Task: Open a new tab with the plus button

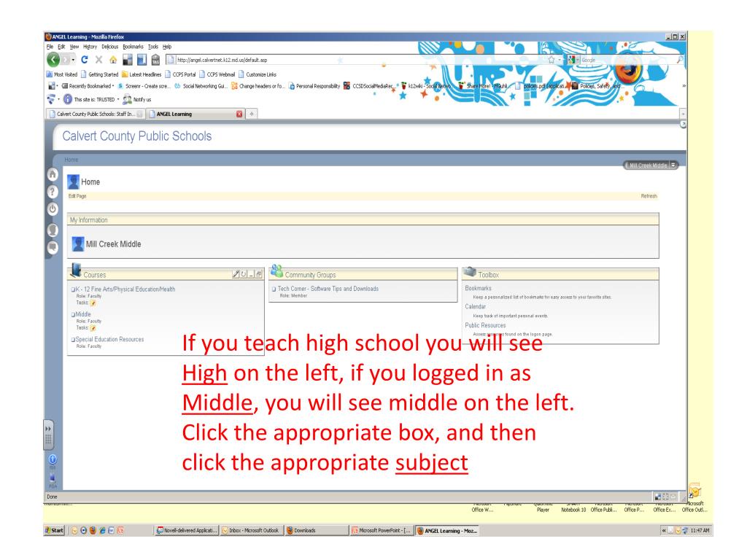Action: tap(252, 114)
